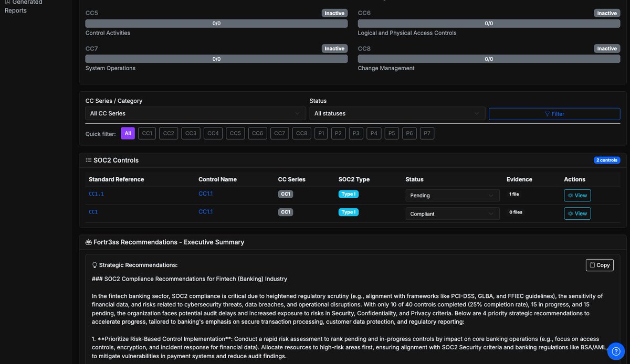
Task: Click the Inactive badge for CC6
Action: (607, 13)
